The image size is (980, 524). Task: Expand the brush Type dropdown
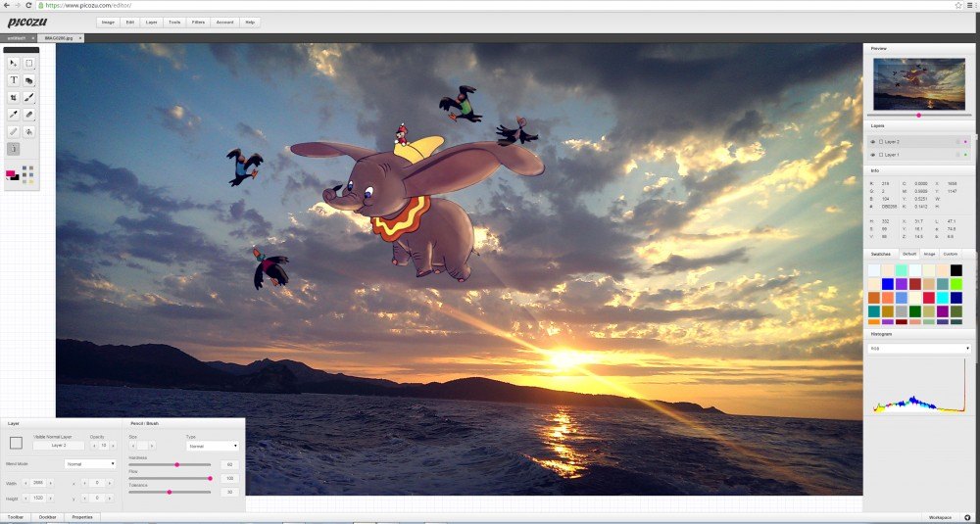213,446
